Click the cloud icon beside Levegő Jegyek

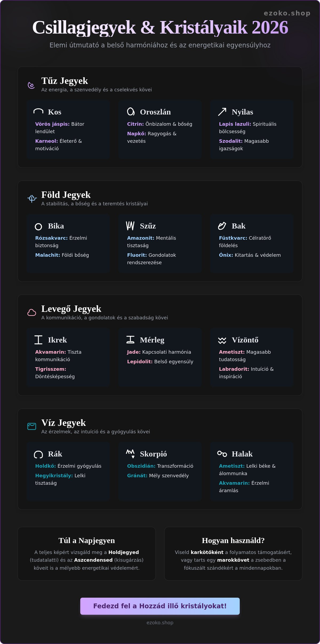pos(32,312)
